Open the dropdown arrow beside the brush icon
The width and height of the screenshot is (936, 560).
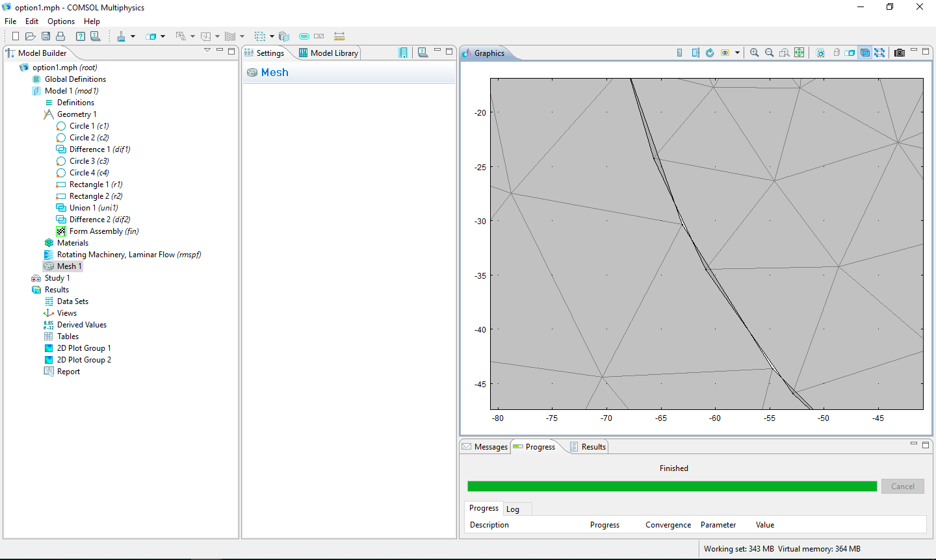pos(133,36)
